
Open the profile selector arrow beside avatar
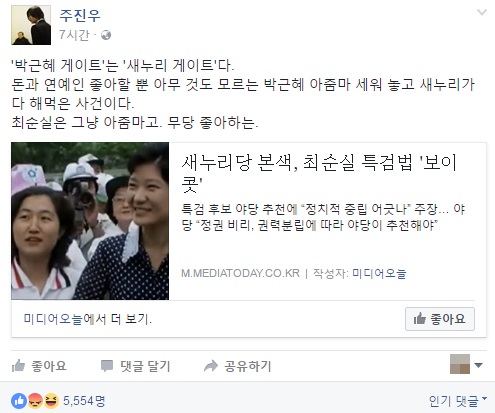[479, 365]
